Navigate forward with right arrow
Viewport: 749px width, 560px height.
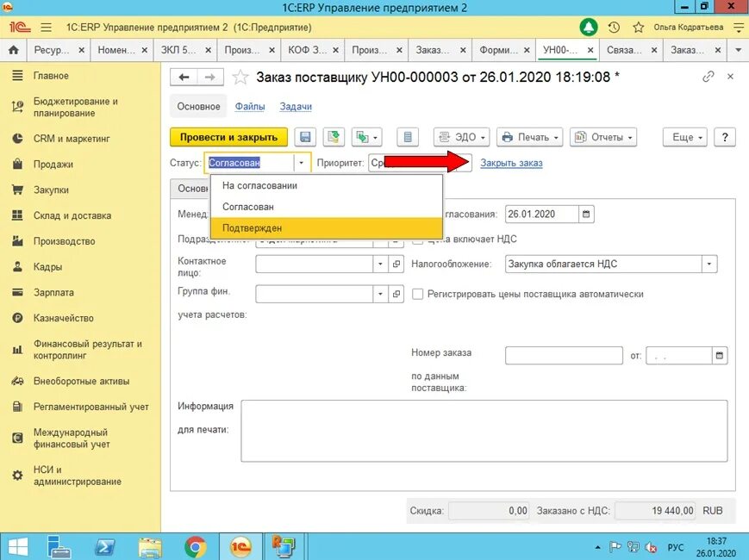(210, 78)
